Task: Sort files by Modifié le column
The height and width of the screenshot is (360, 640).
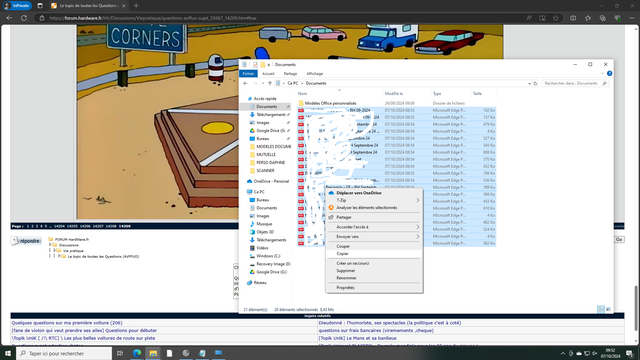Action: tap(393, 94)
